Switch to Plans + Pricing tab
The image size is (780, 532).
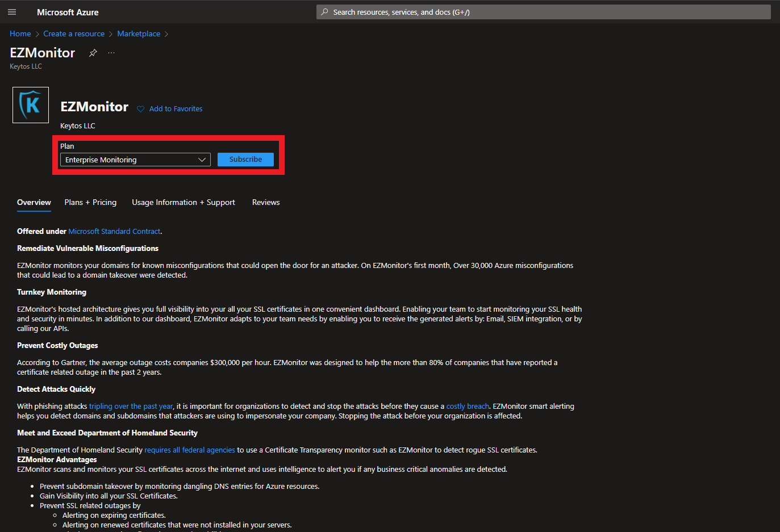tap(90, 202)
